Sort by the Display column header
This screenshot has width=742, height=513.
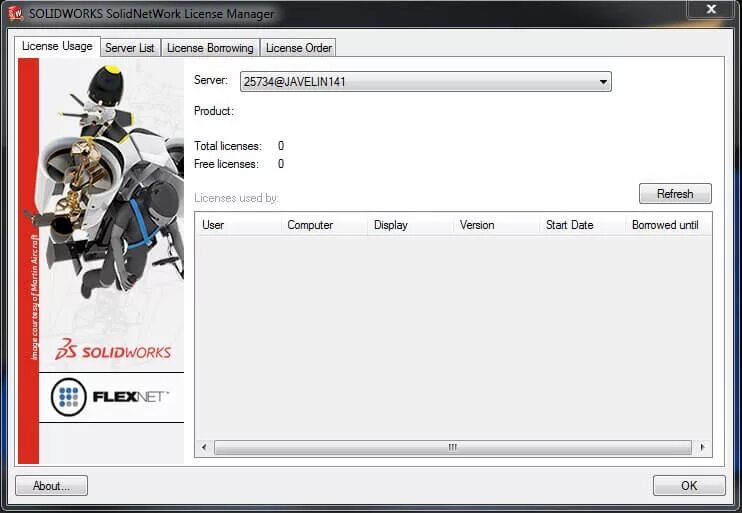[410, 225]
